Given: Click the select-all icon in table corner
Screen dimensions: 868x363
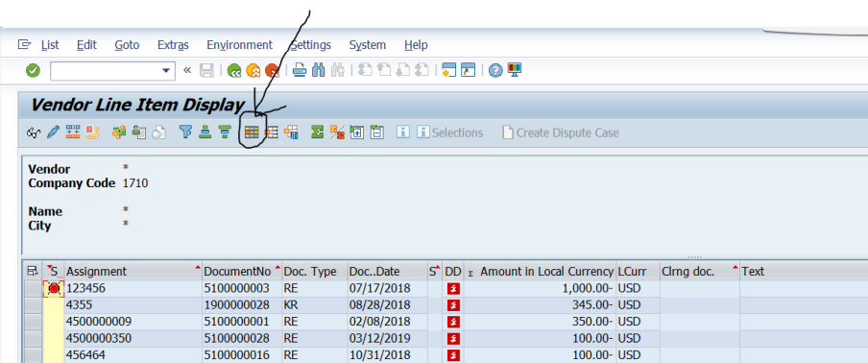Looking at the screenshot, I should click(x=32, y=271).
